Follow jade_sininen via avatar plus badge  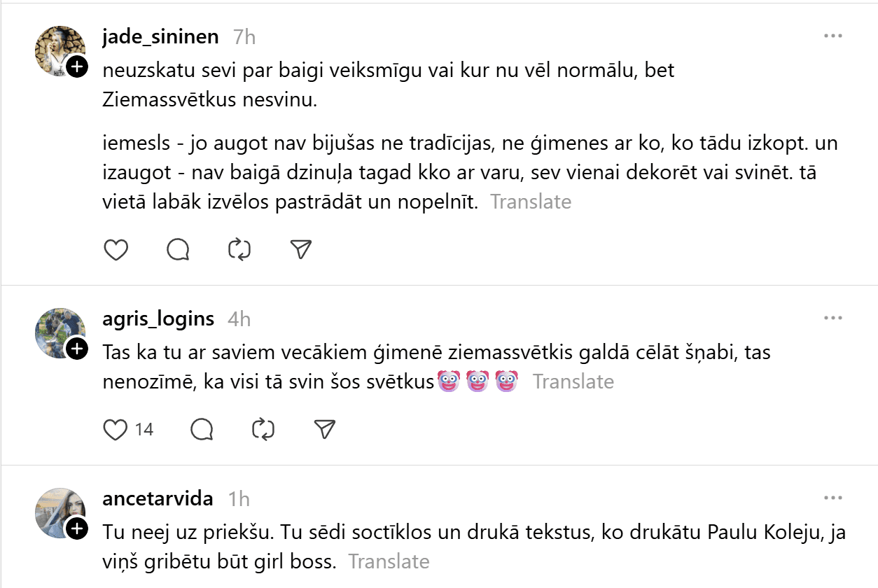point(77,67)
